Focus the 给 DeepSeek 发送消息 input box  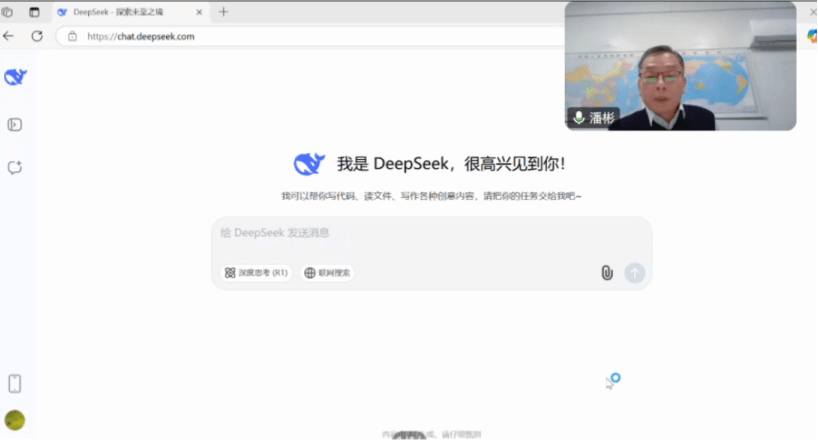[430, 234]
